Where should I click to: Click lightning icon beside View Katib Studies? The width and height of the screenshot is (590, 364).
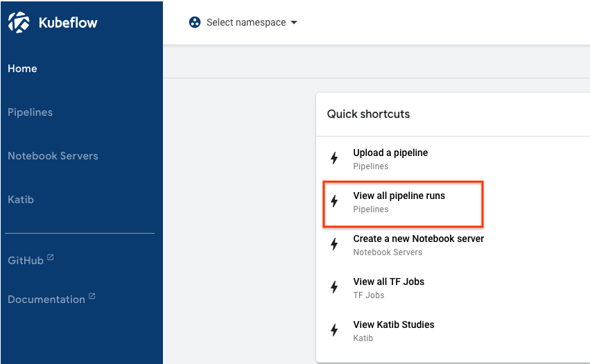coord(334,330)
